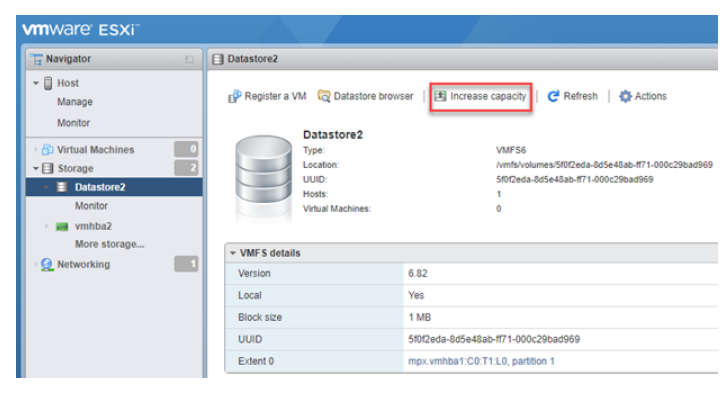Viewport: 727px width, 393px height.
Task: Click Networking count badge 1
Action: (186, 264)
